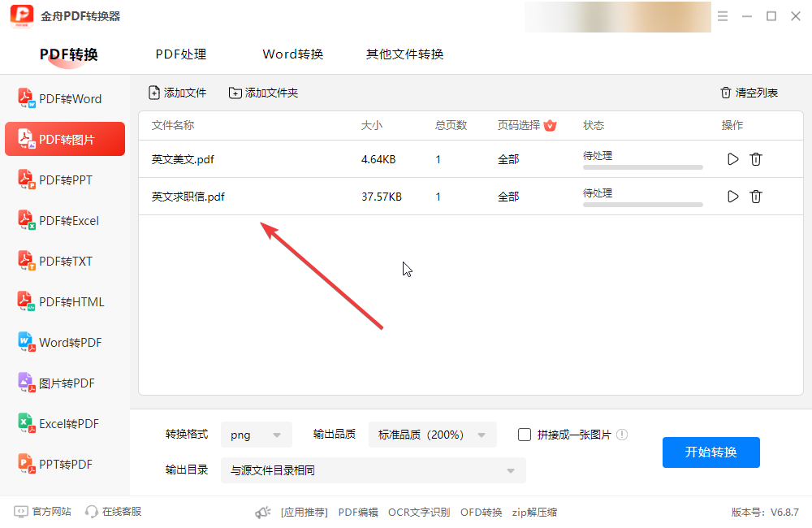Start converting 英文求职信.pdf with play icon
The image size is (812, 528).
[732, 197]
